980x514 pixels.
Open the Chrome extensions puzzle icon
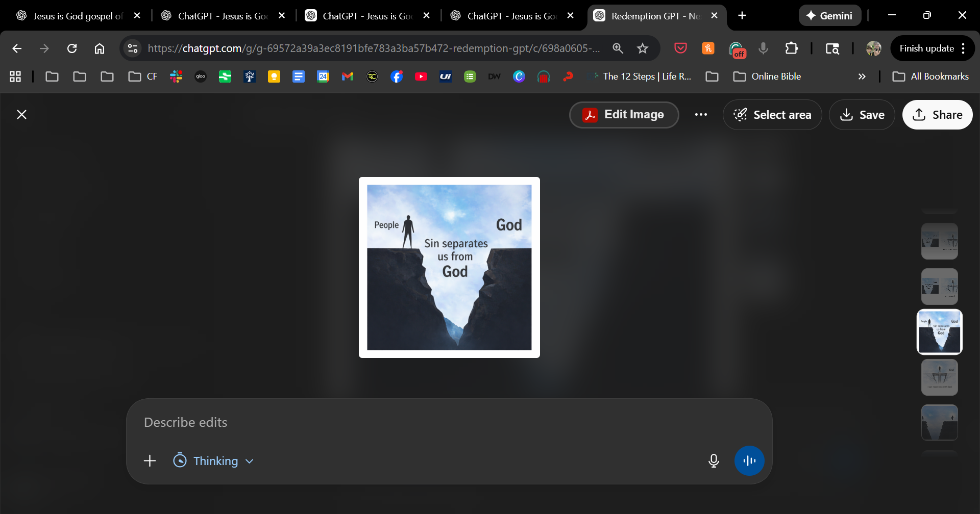coord(791,48)
